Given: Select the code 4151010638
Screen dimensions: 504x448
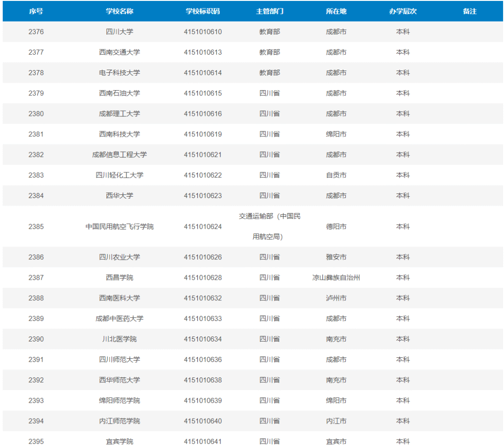Looking at the screenshot, I should 203,380.
